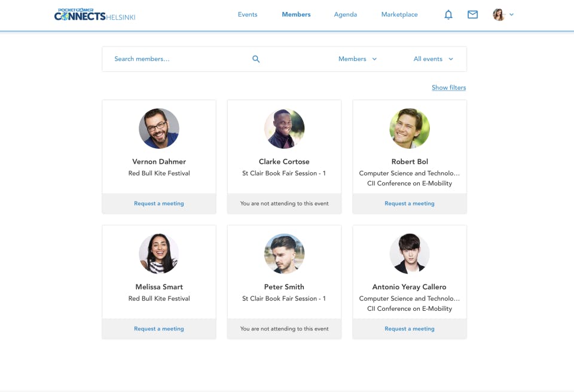
Task: Go to the Events tab
Action: (248, 15)
